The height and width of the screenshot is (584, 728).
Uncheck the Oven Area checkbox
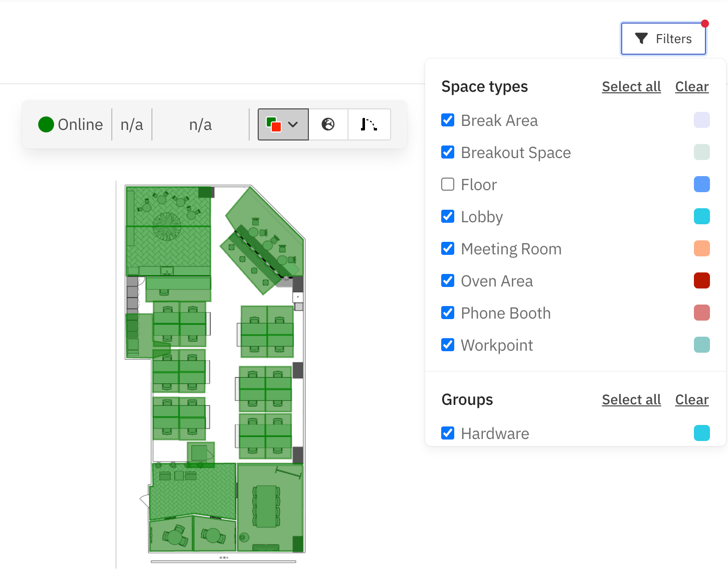pos(448,281)
